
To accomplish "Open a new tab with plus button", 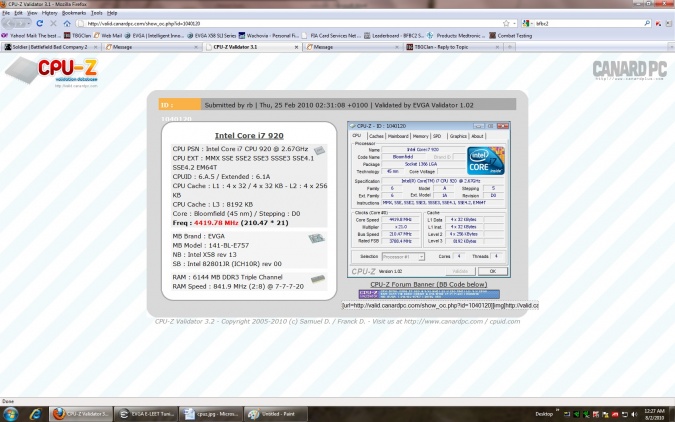I will pyautogui.click(x=509, y=47).
